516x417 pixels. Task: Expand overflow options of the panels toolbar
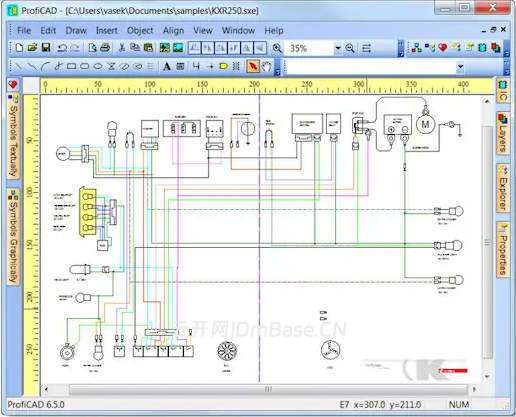pos(507,48)
